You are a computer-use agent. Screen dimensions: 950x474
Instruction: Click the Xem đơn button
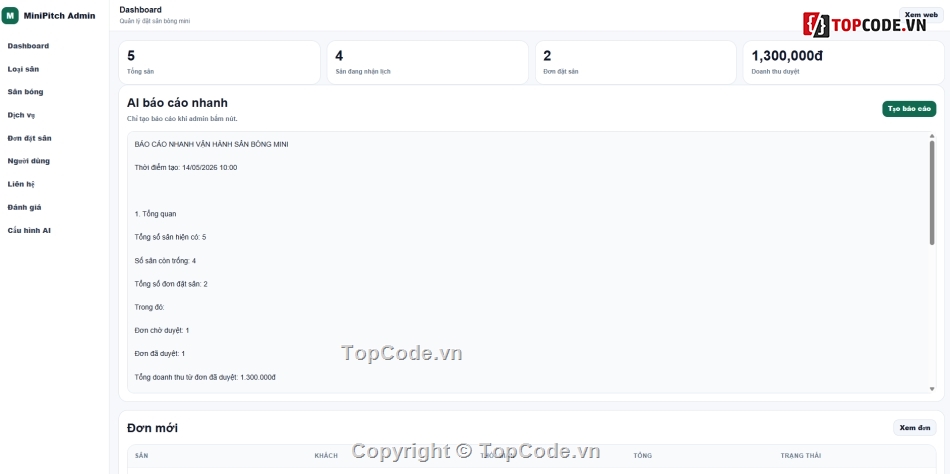(x=914, y=428)
